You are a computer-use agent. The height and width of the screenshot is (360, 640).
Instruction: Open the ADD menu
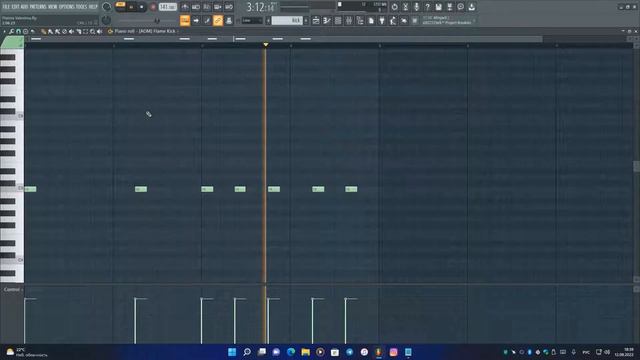24,7
